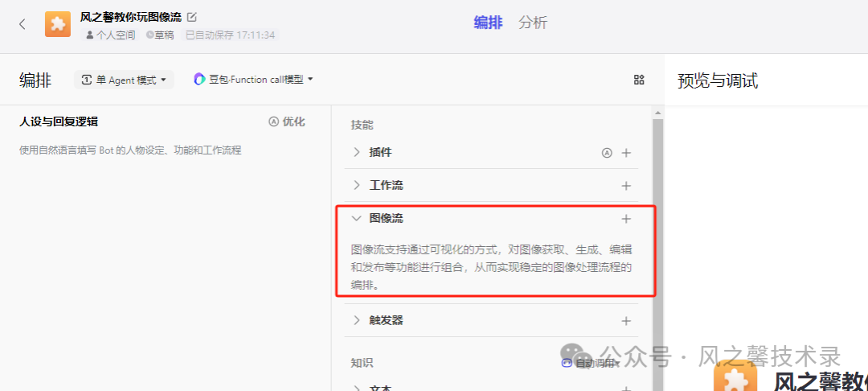Click the bot title 风之馨教你玩图像流
The height and width of the screenshot is (391, 868).
131,17
